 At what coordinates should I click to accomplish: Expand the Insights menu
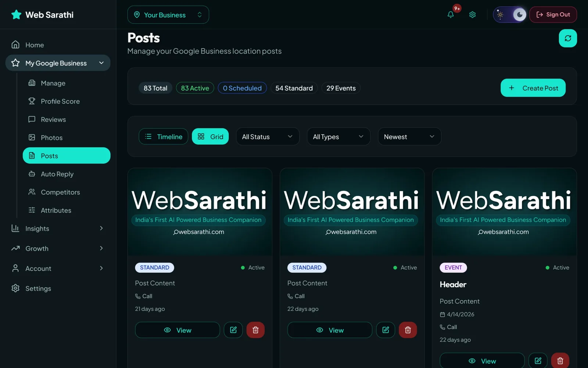(58, 228)
